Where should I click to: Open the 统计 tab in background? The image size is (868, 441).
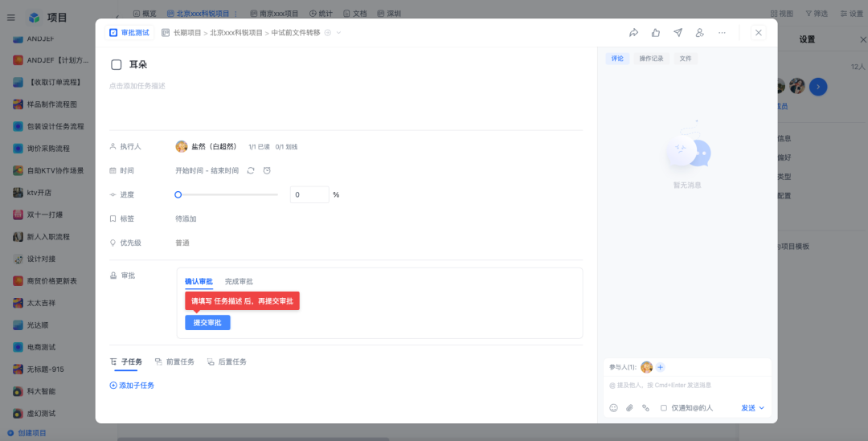pos(321,14)
